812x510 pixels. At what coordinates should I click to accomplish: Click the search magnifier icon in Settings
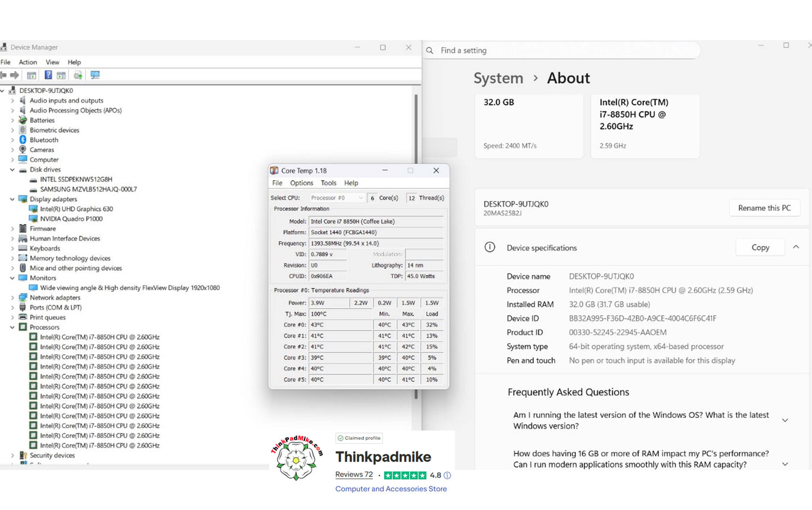[430, 51]
